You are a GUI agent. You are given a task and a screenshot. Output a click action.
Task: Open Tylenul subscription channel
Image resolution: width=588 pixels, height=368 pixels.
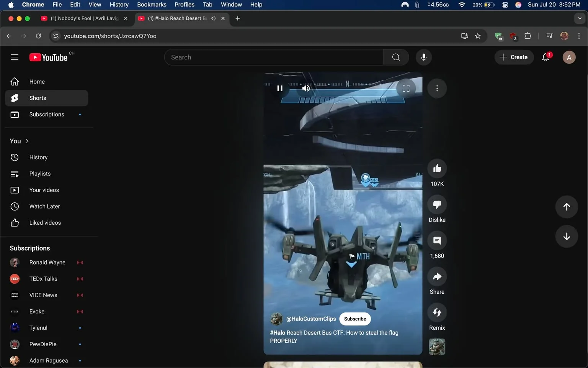click(46, 328)
